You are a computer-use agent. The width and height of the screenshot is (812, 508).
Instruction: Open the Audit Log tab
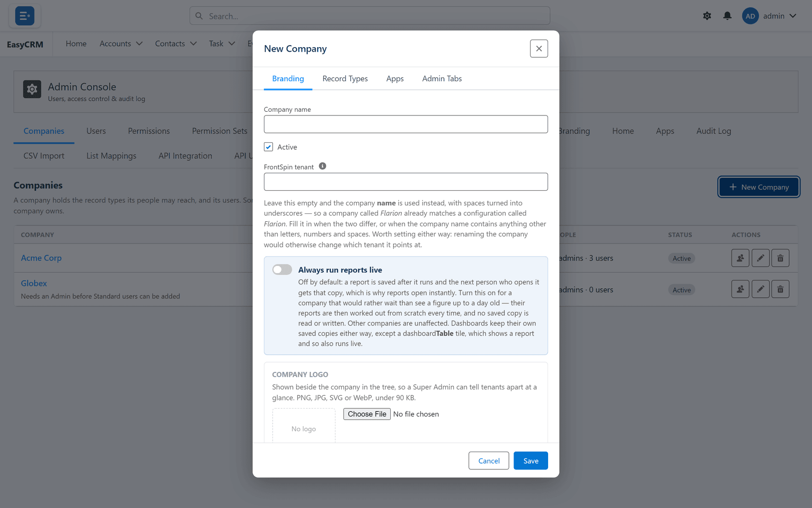click(x=714, y=131)
